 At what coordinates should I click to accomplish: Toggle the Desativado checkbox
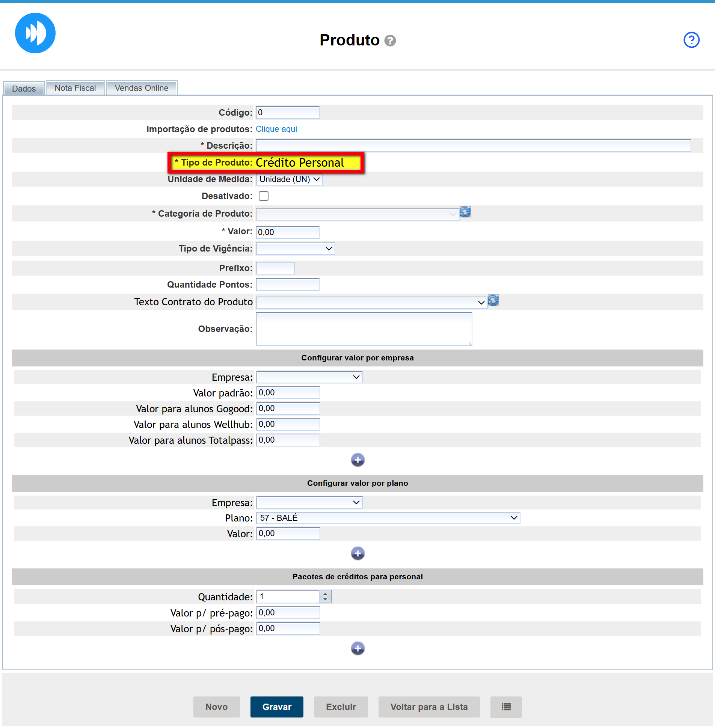click(x=264, y=196)
